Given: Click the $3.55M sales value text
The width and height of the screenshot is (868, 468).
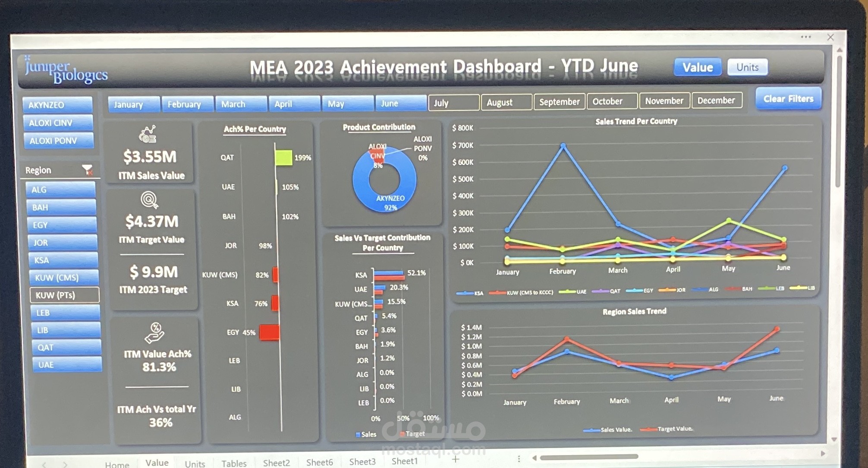Looking at the screenshot, I should tap(150, 157).
